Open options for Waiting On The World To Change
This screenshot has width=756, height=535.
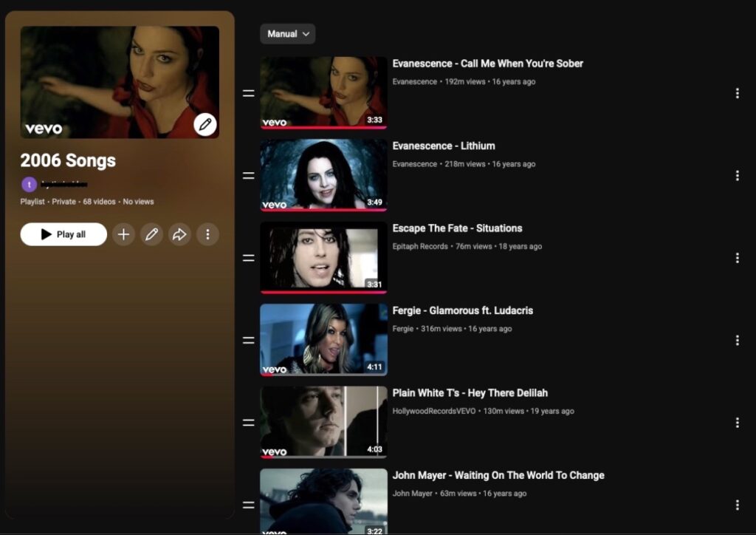[x=738, y=505]
